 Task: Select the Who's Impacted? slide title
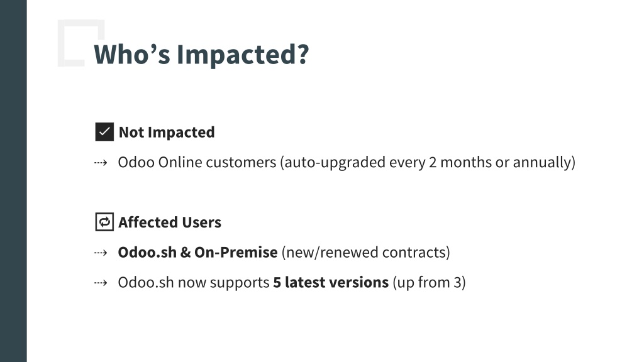[201, 54]
